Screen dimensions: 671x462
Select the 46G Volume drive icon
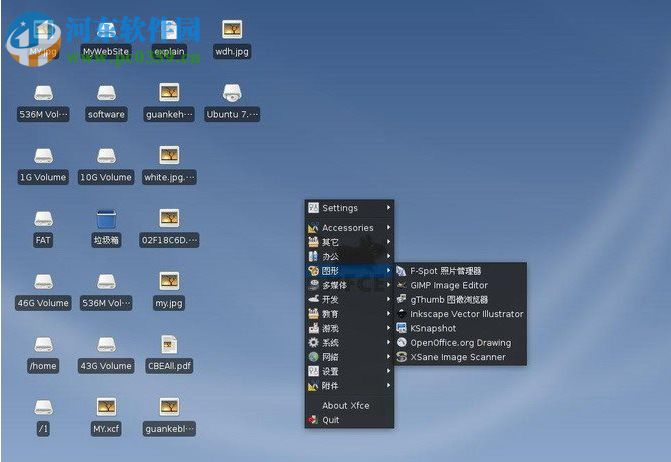pos(43,281)
